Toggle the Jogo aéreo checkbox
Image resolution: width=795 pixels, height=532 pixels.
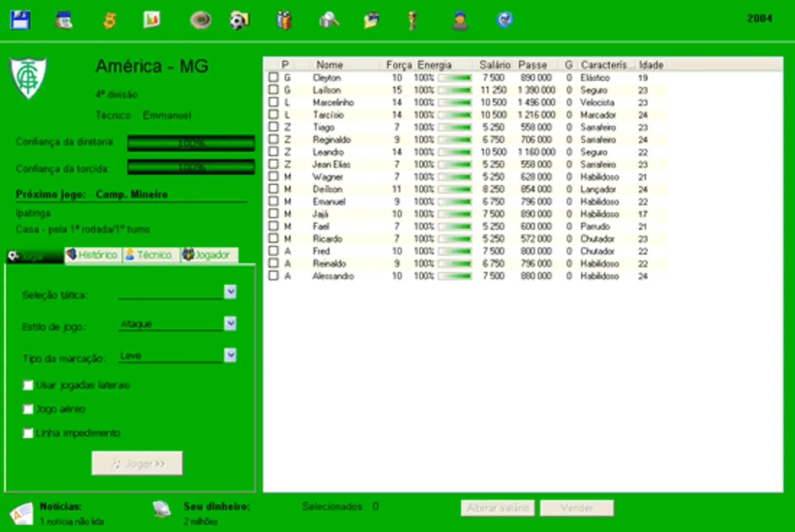(x=28, y=409)
